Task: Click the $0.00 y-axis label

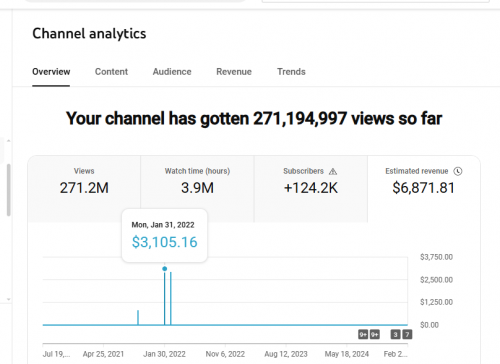Action: [429, 325]
